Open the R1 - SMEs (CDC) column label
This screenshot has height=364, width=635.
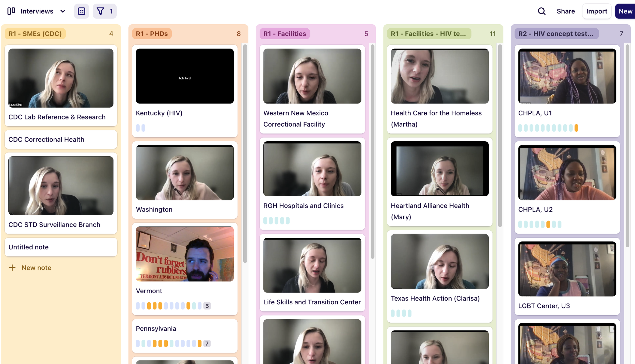pyautogui.click(x=35, y=34)
